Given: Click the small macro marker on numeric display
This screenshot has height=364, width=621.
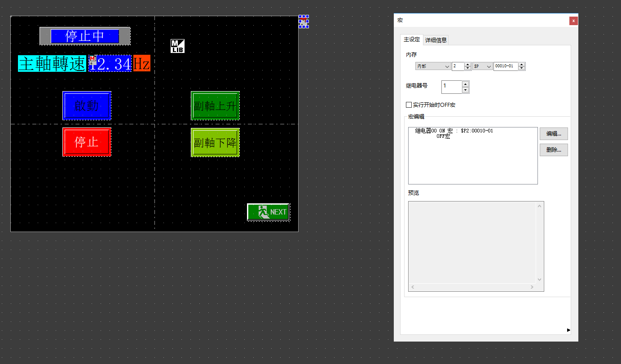Looking at the screenshot, I should click(x=93, y=59).
